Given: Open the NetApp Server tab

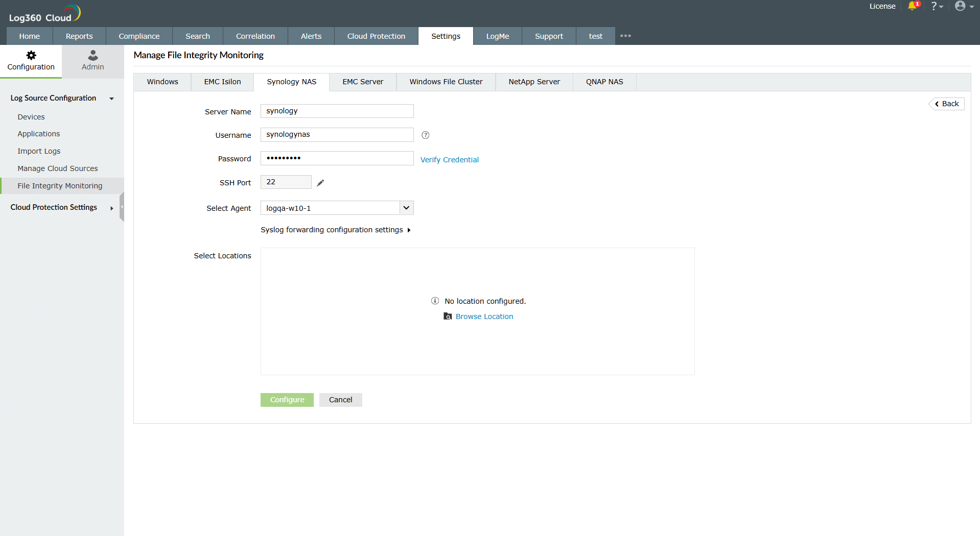Looking at the screenshot, I should point(534,82).
